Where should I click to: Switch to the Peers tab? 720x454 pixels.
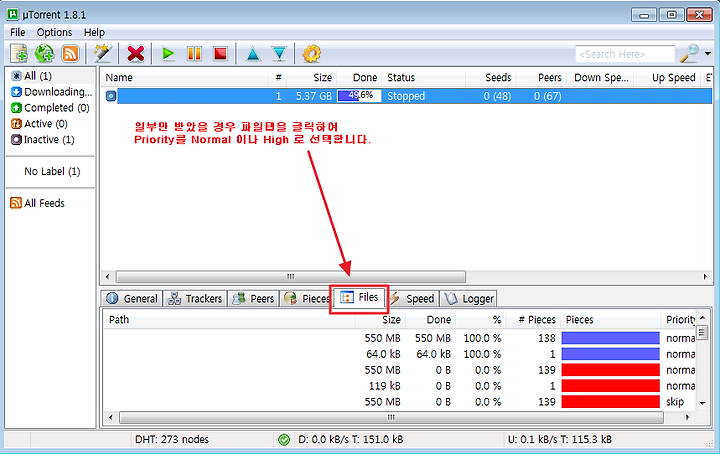click(x=253, y=298)
